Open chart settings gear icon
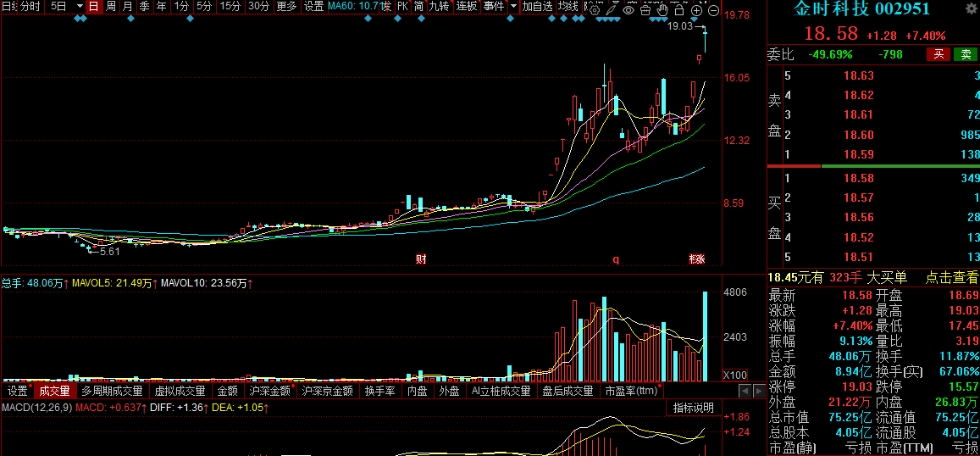The image size is (980, 456). [x=595, y=10]
